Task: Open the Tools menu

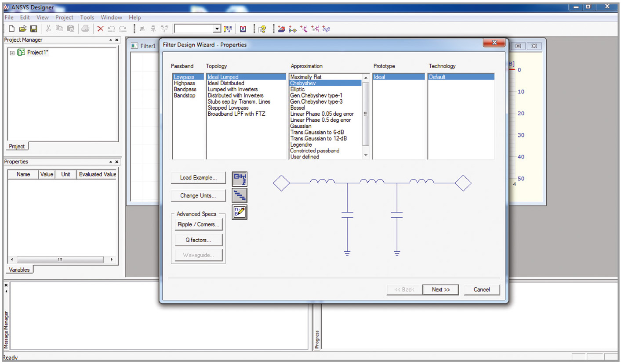Action: tap(87, 18)
